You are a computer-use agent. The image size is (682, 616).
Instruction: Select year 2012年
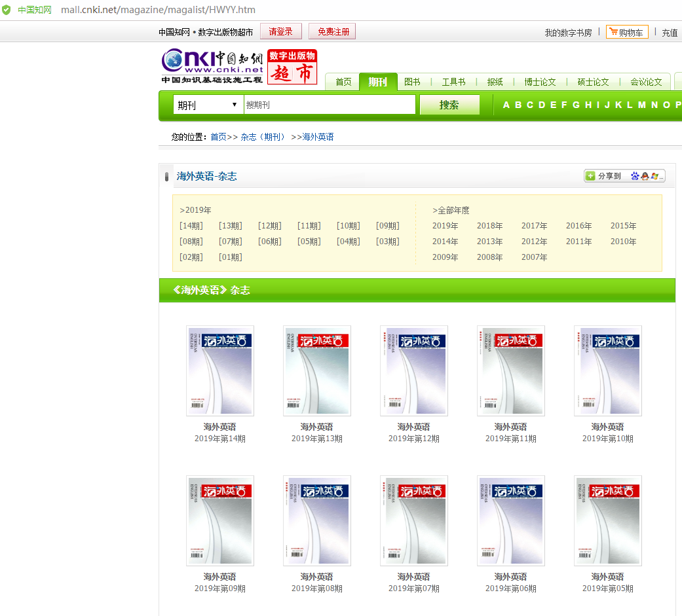(x=534, y=242)
